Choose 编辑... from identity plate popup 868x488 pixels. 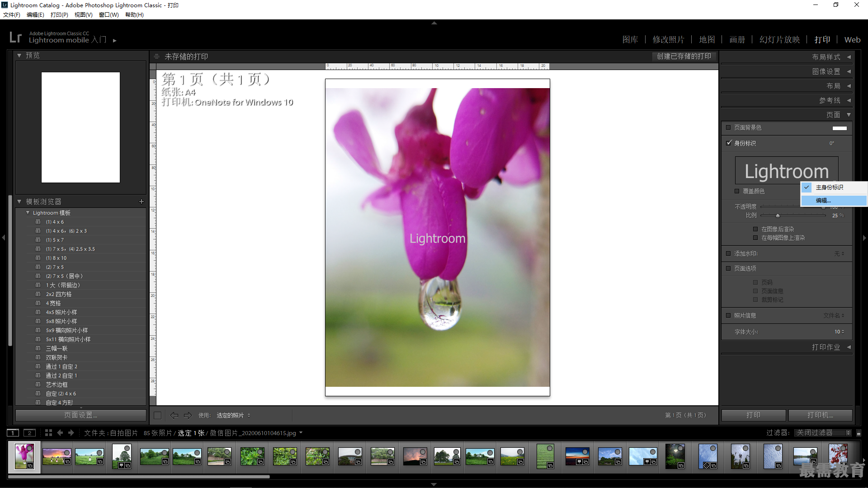coord(834,201)
